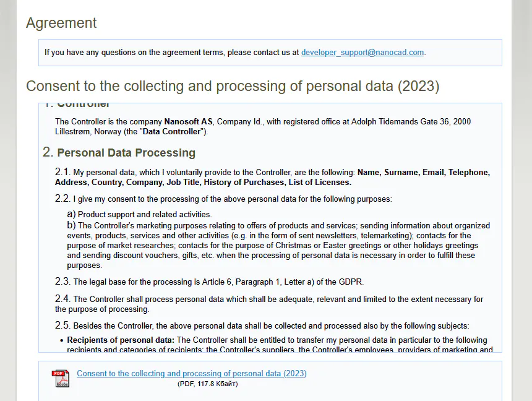Click the partially hidden Controller section heading
This screenshot has width=532, height=401.
point(77,105)
